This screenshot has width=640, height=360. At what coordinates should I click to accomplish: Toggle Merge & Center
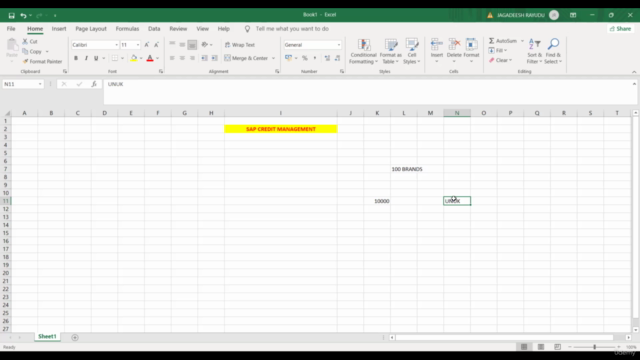[246, 58]
